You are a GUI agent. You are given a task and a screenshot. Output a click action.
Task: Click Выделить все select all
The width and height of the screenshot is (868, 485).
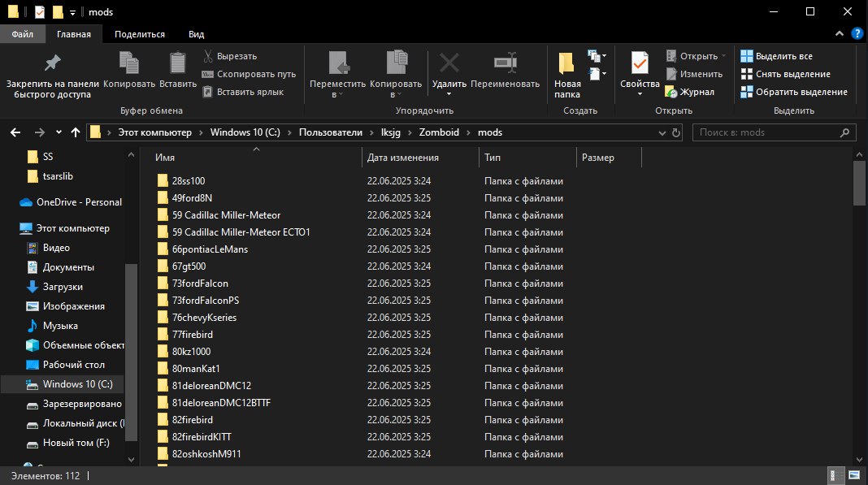(x=777, y=56)
